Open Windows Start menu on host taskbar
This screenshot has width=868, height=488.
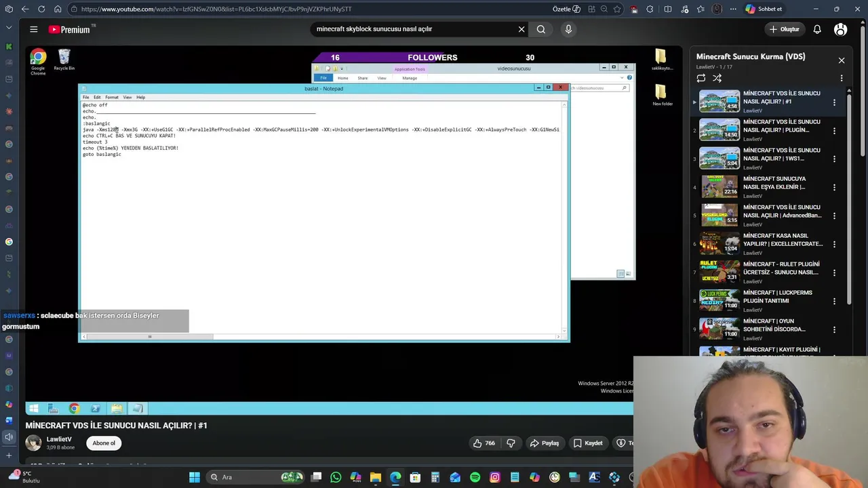[x=195, y=477]
